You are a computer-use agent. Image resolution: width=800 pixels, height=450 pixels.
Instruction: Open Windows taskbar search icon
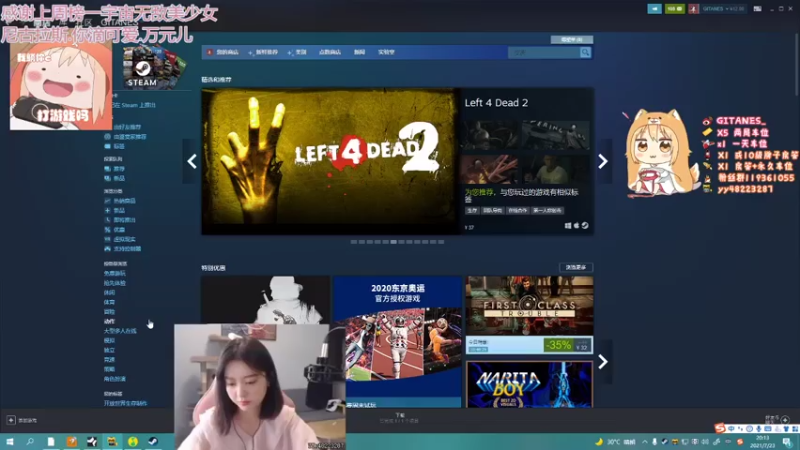coord(30,442)
